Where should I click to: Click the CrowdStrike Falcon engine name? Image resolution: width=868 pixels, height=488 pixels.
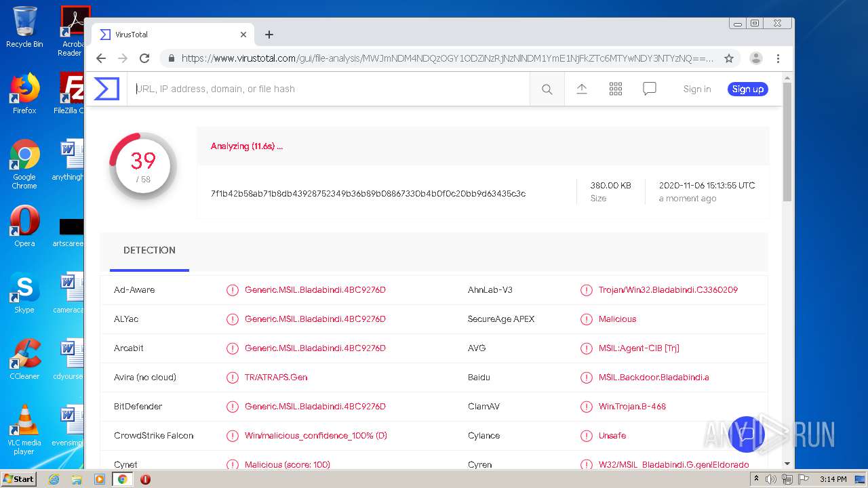coord(154,436)
